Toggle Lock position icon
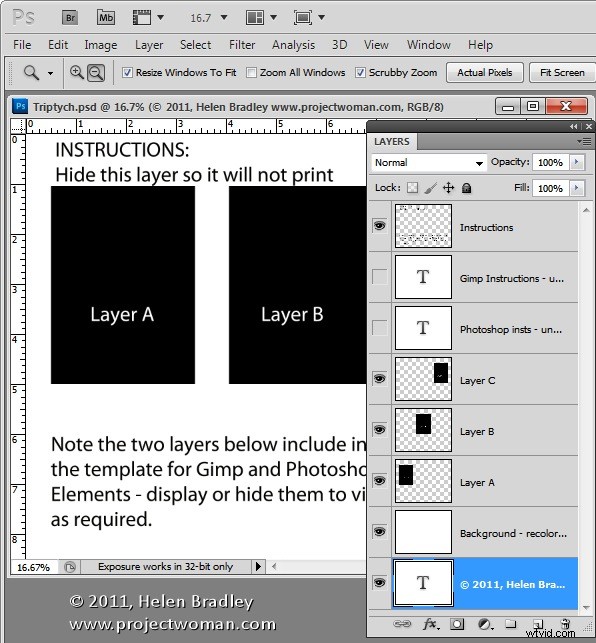The height and width of the screenshot is (643, 596). pos(448,188)
